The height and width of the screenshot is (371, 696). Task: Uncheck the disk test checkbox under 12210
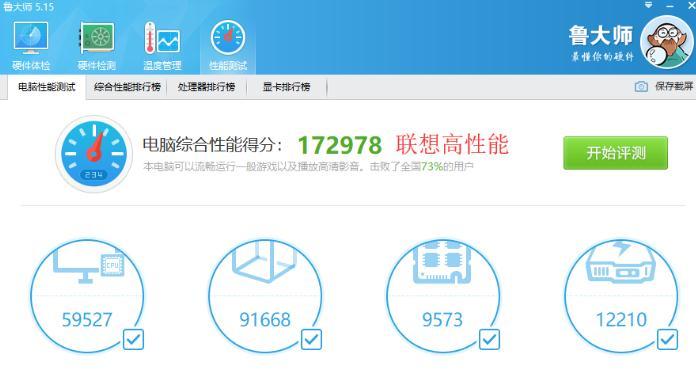[x=667, y=339]
